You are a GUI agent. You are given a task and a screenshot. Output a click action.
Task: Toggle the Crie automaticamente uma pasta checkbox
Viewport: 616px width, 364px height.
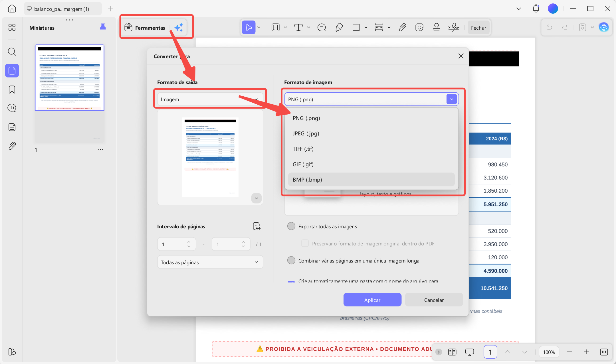tap(291, 282)
